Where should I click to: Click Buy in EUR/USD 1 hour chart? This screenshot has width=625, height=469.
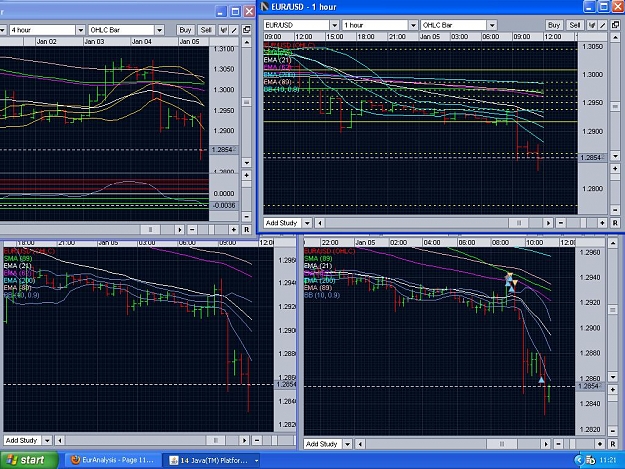point(554,25)
